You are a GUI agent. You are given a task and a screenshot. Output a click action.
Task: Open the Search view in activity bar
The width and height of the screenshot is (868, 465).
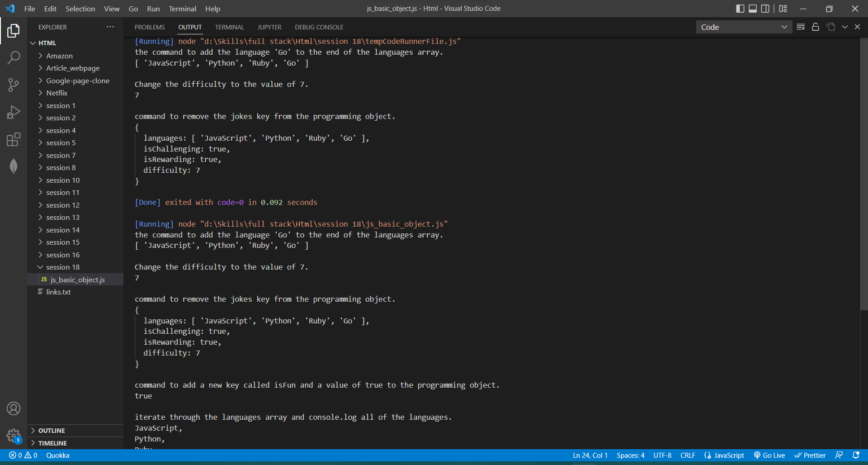(14, 57)
